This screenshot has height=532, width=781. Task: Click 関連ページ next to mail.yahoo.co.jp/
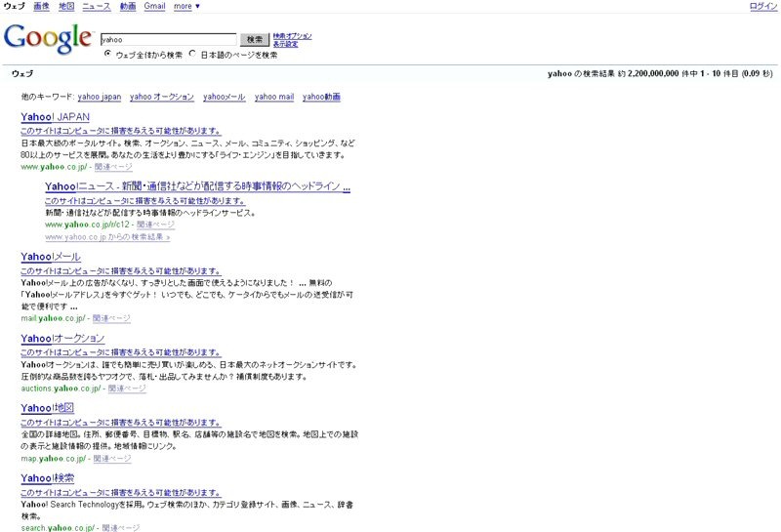111,318
